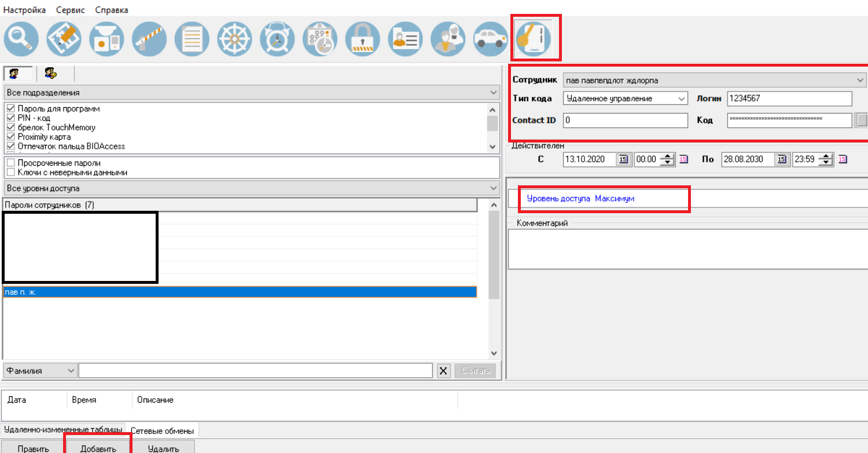Open the magnifier search toolbar icon
Viewport: 868px width, 453px height.
point(21,39)
